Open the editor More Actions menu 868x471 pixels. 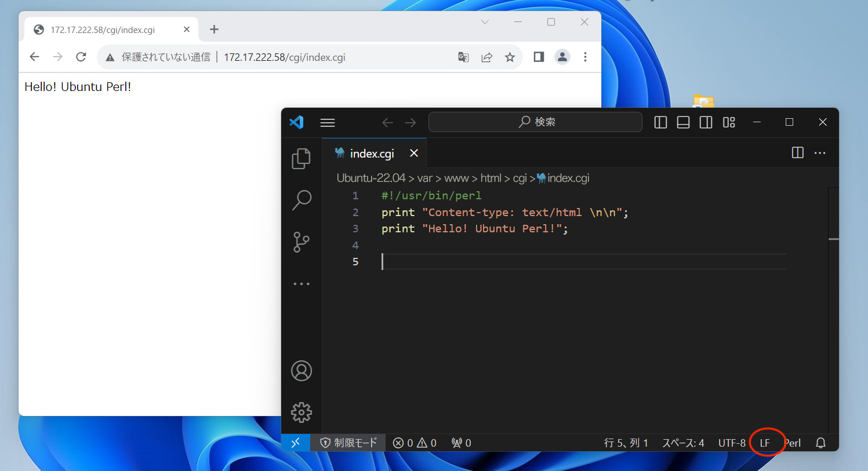[819, 152]
